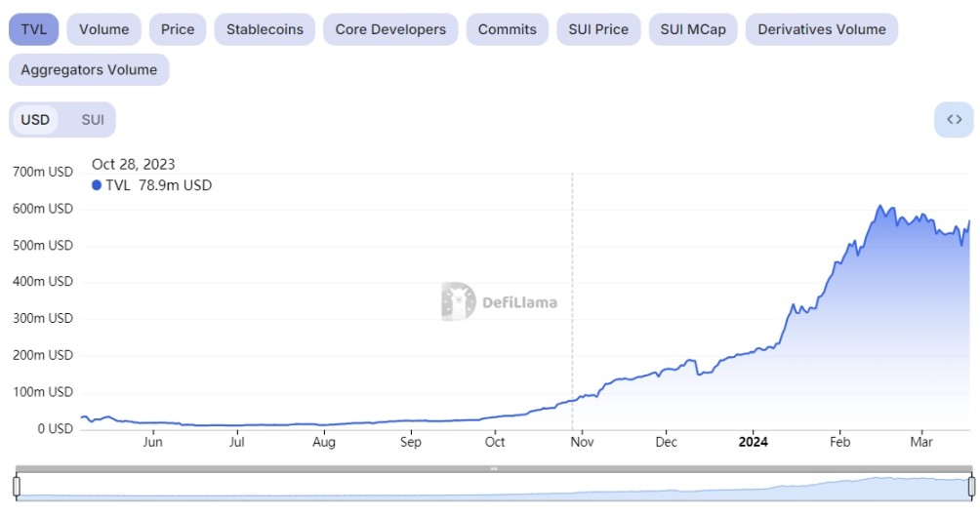Switch denomination to SUI
The height and width of the screenshot is (514, 980).
pos(93,120)
